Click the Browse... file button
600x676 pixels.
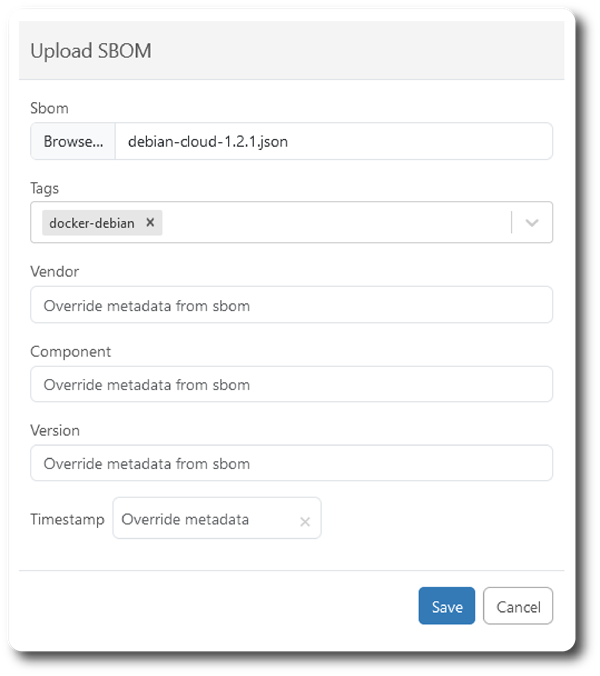click(73, 141)
